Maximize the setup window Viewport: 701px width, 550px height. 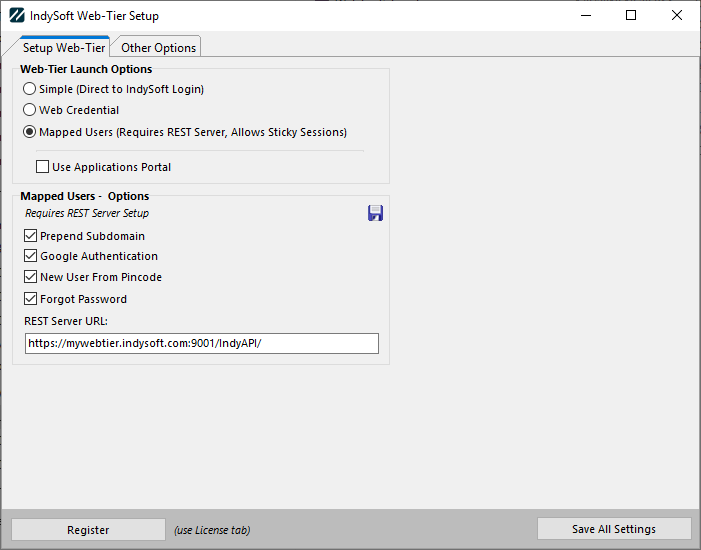631,16
